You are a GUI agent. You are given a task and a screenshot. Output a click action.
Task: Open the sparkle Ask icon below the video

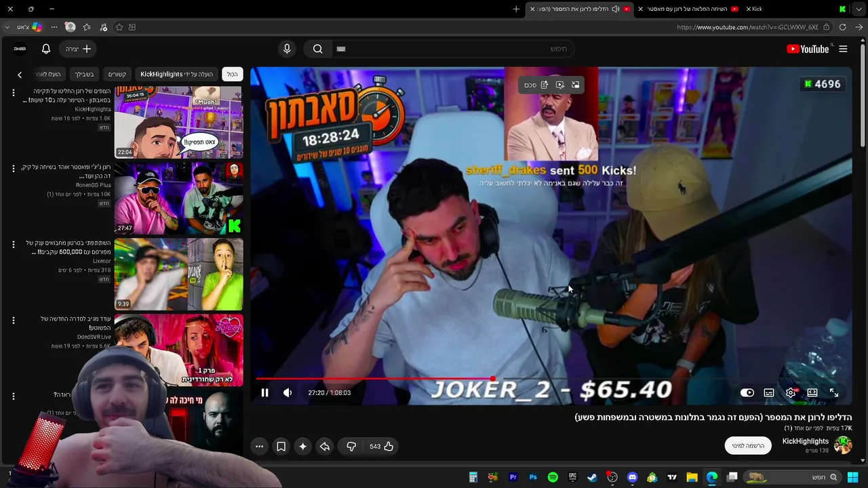point(302,446)
